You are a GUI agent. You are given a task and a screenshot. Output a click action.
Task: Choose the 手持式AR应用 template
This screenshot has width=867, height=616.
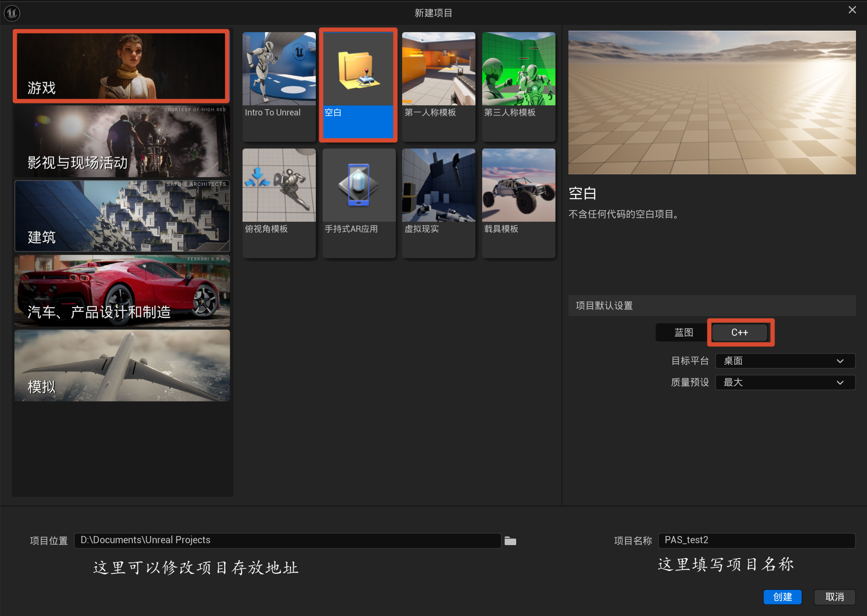(x=359, y=203)
